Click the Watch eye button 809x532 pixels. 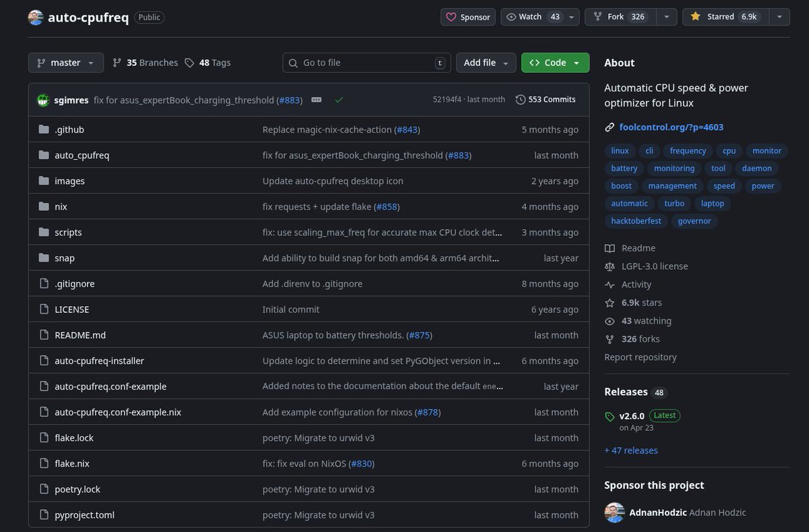(x=533, y=17)
